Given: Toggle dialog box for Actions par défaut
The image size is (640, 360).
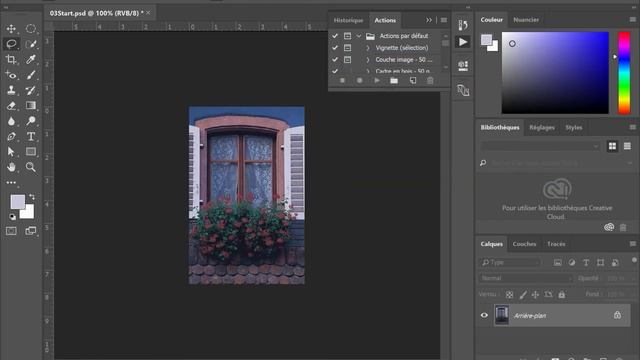Looking at the screenshot, I should click(347, 36).
